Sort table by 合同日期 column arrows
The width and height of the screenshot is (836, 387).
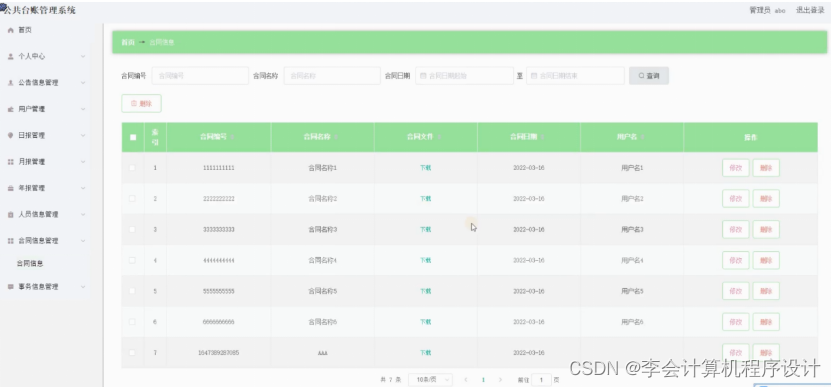[x=543, y=137]
